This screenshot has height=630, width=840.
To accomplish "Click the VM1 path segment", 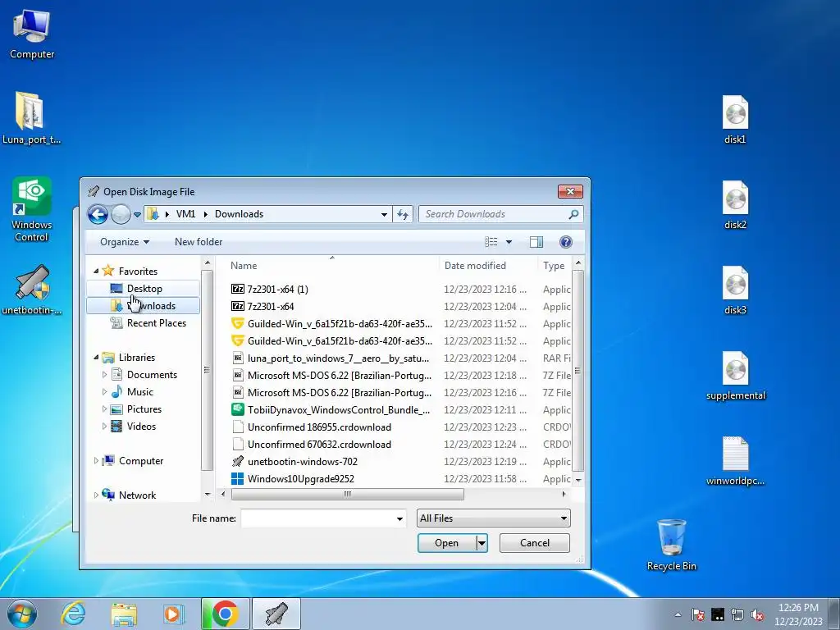I will [x=185, y=214].
